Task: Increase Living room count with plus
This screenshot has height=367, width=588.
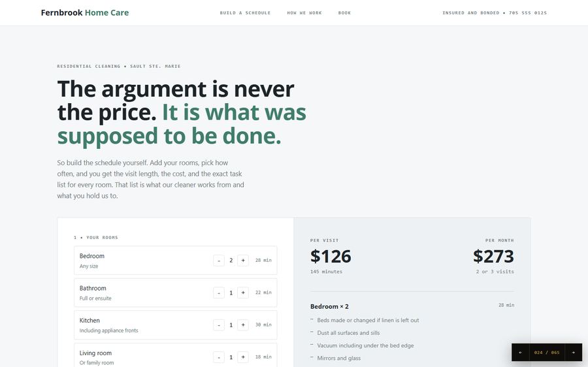Action: 243,357
